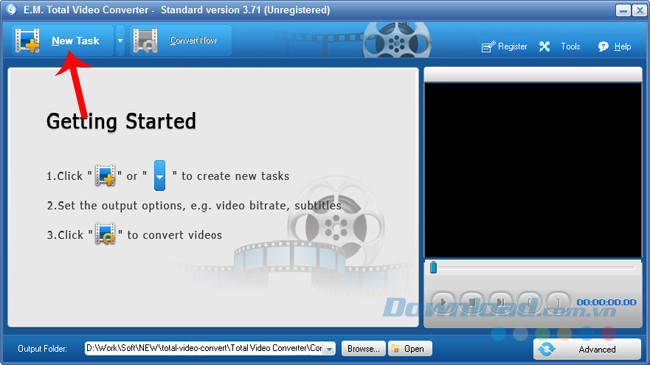Click the Open folder button

click(410, 349)
